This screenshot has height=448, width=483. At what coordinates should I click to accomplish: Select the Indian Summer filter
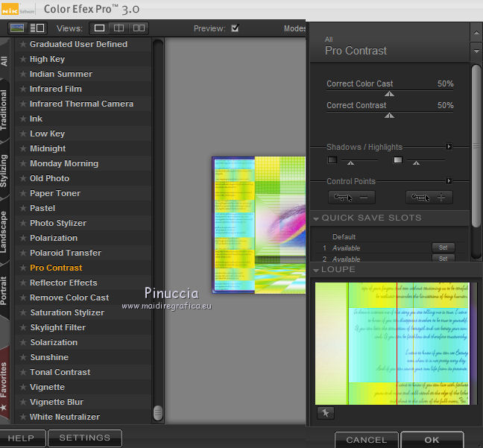pos(61,74)
